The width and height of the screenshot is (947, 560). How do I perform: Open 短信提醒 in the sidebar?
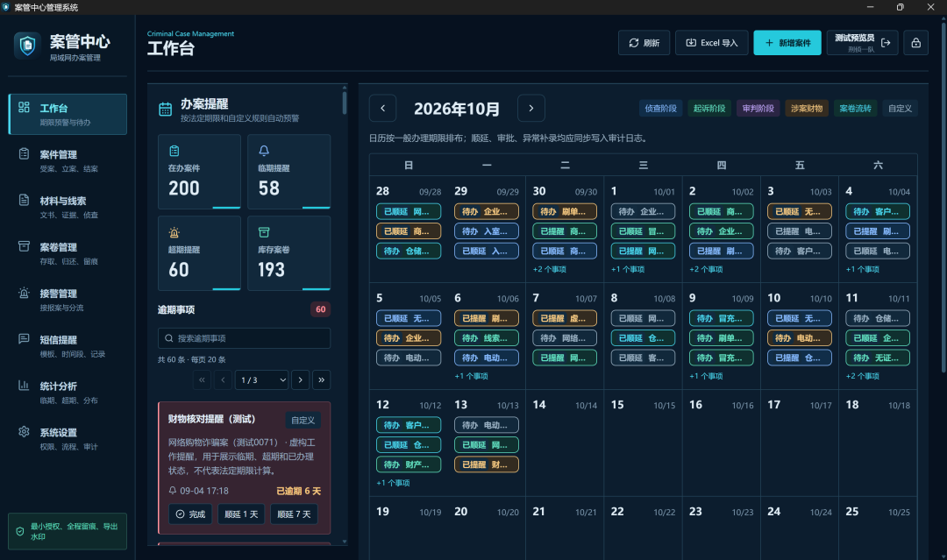[x=67, y=346]
